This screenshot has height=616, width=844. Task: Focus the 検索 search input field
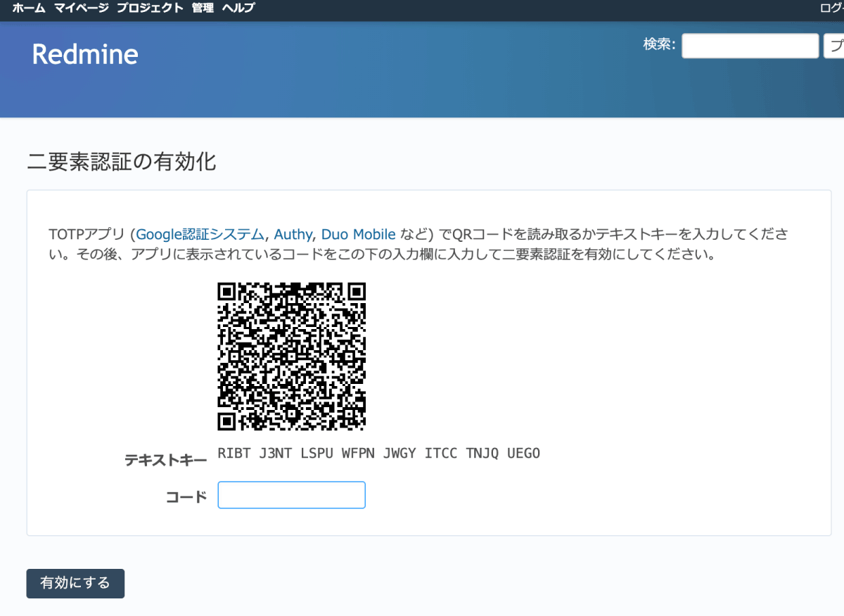[750, 46]
